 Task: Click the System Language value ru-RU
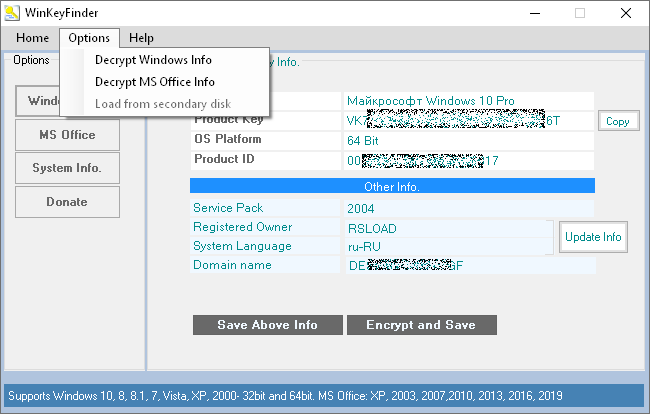point(449,247)
